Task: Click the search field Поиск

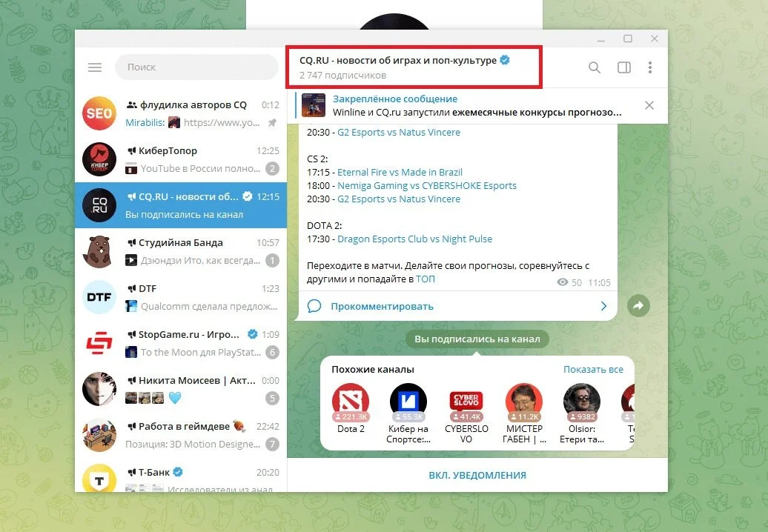Action: pos(197,67)
